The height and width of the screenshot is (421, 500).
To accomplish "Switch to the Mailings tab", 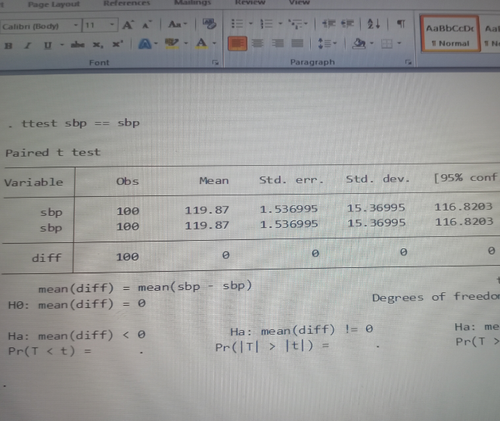I will [x=193, y=3].
